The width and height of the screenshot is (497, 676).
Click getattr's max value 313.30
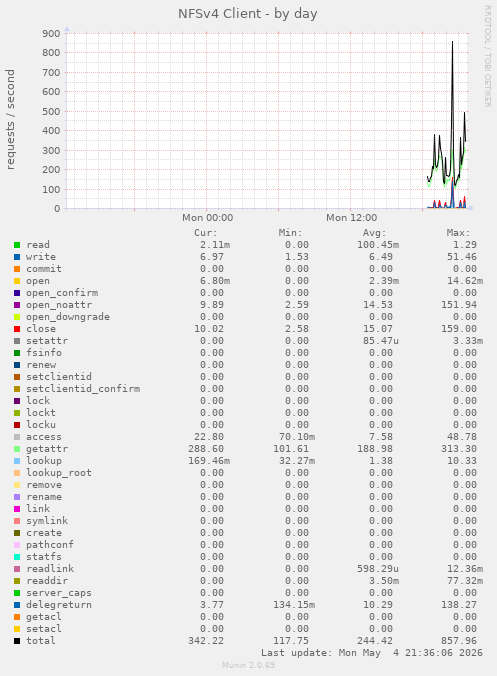459,449
